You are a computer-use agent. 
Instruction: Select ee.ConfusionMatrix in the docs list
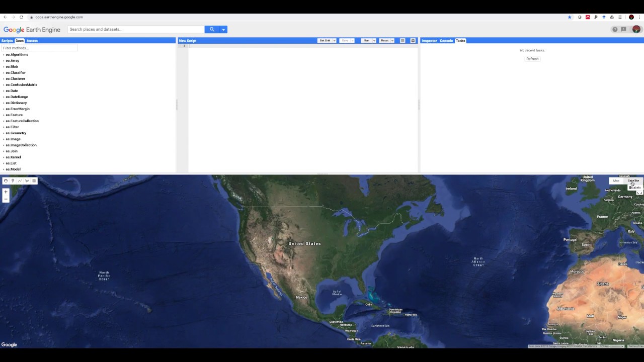point(21,85)
